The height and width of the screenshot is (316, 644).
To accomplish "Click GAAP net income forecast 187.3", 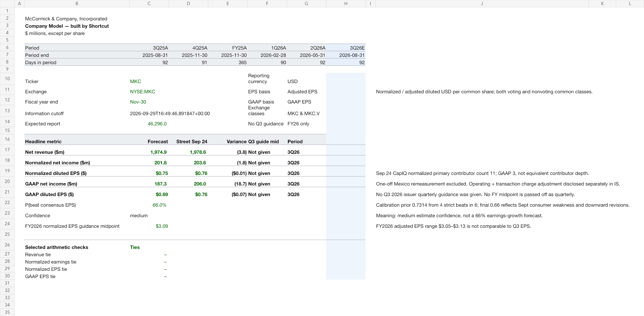I will tap(161, 184).
